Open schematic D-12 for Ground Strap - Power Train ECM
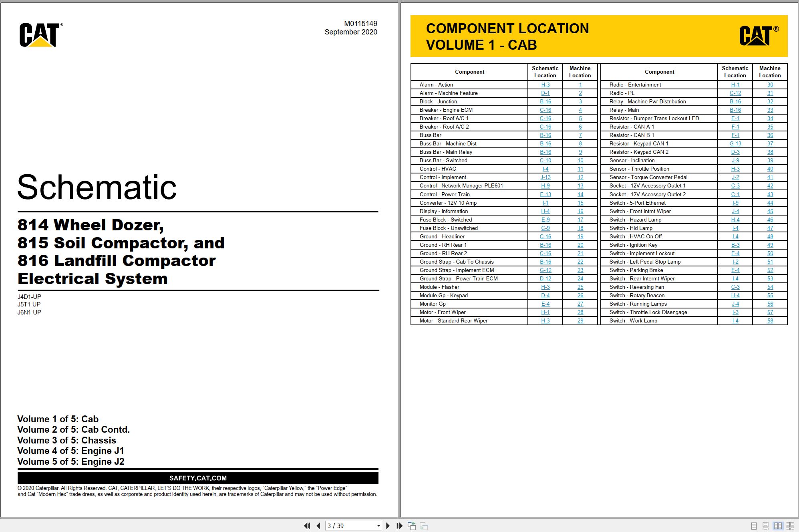 click(545, 278)
